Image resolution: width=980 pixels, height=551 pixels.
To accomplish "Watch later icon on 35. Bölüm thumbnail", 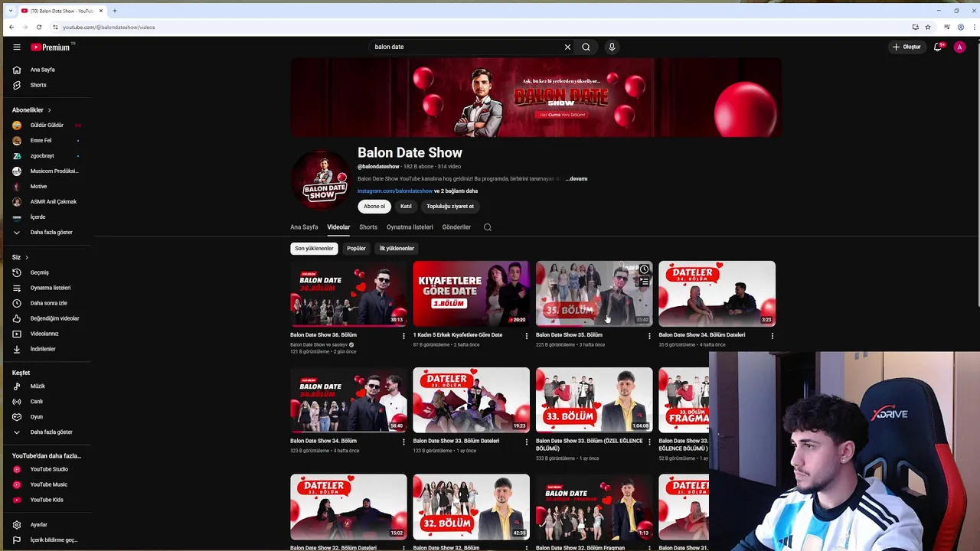I will pos(644,269).
